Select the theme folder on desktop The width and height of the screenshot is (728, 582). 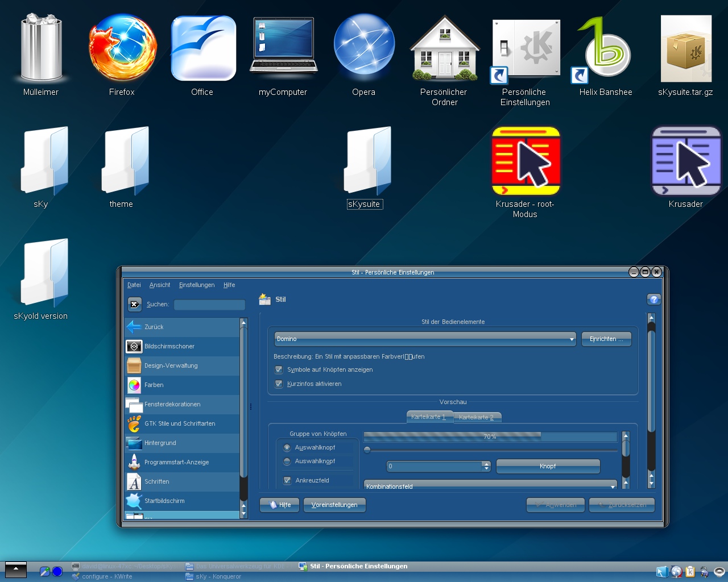pos(125,160)
